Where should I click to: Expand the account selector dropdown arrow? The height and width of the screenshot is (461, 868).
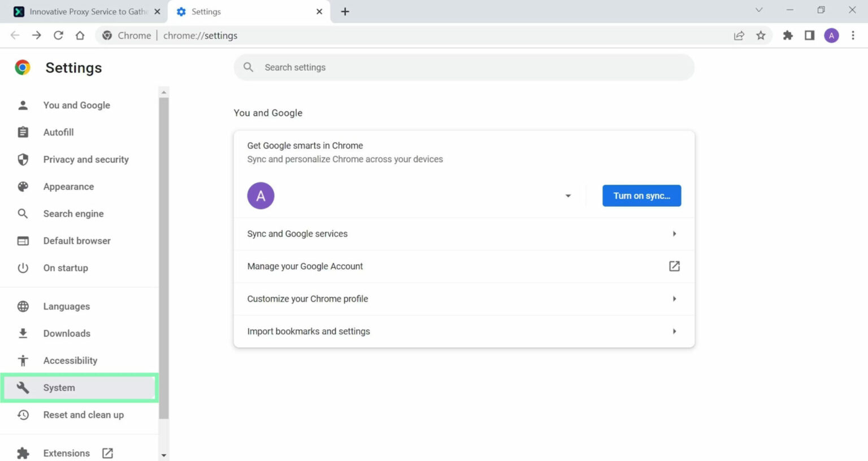click(x=568, y=195)
